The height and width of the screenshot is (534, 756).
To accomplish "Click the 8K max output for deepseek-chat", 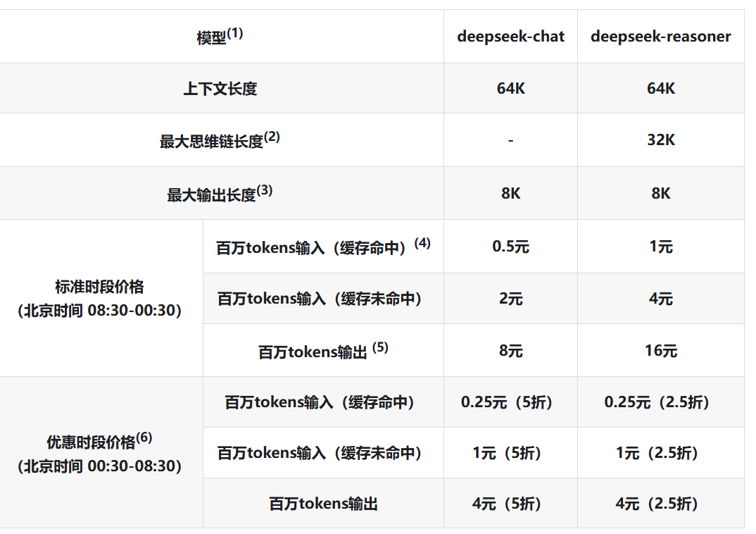I will click(510, 193).
